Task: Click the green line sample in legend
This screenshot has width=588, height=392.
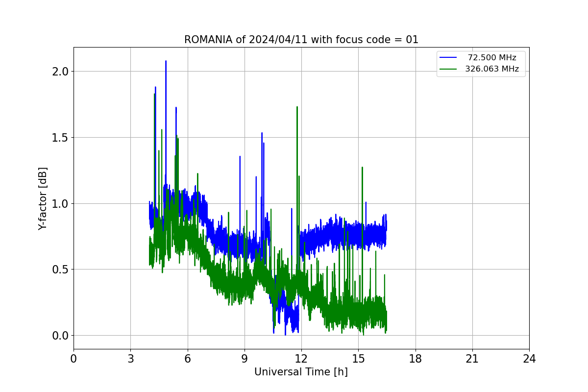Action: point(448,69)
